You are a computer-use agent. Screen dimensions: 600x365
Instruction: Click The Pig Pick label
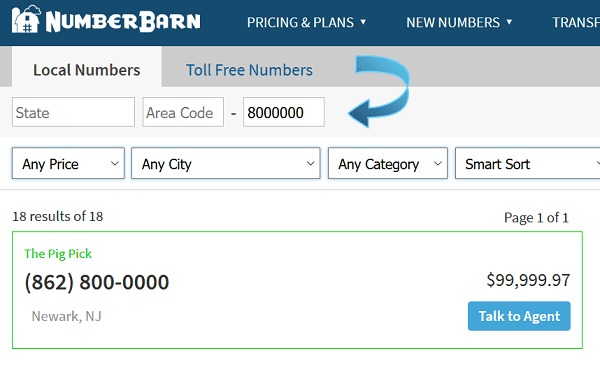pos(58,254)
